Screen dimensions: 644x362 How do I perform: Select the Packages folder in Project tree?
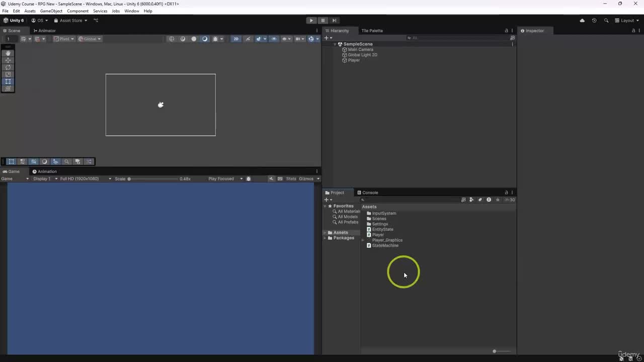(344, 238)
